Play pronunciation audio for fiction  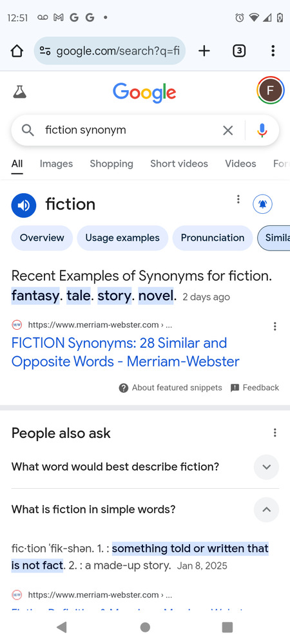(x=23, y=205)
